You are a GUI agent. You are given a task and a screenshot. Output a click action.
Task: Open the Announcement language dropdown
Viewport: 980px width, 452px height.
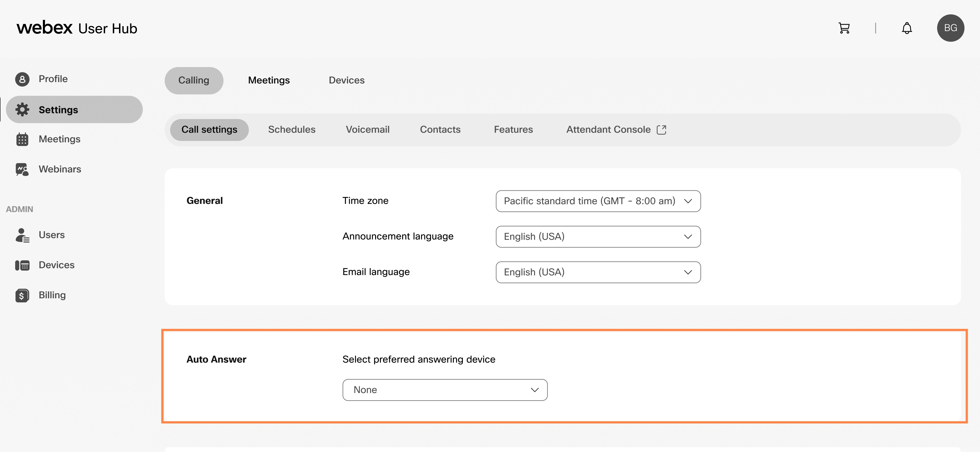click(598, 237)
